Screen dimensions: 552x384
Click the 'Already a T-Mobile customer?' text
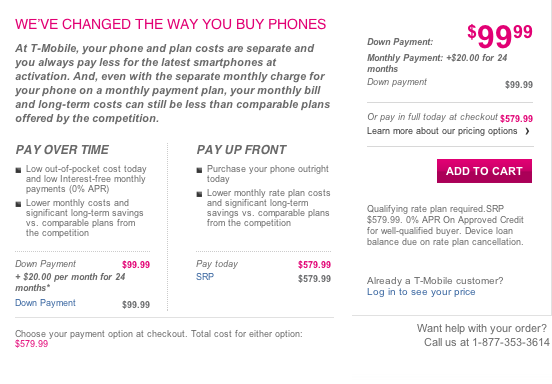pyautogui.click(x=435, y=281)
